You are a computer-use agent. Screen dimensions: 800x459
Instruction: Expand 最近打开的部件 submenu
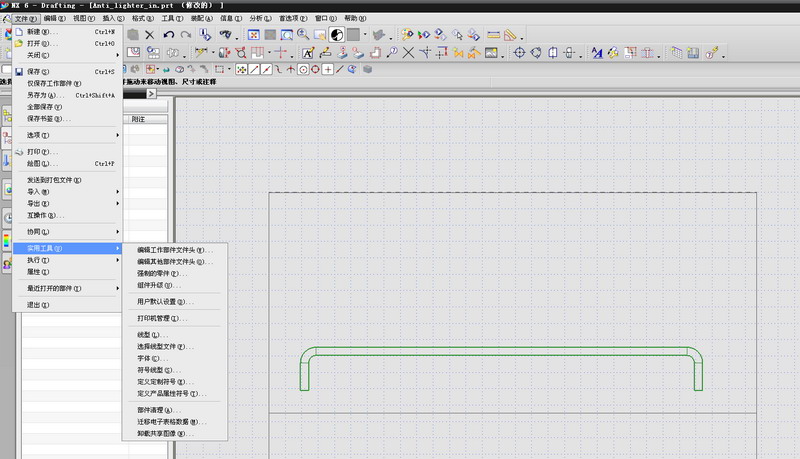point(67,288)
